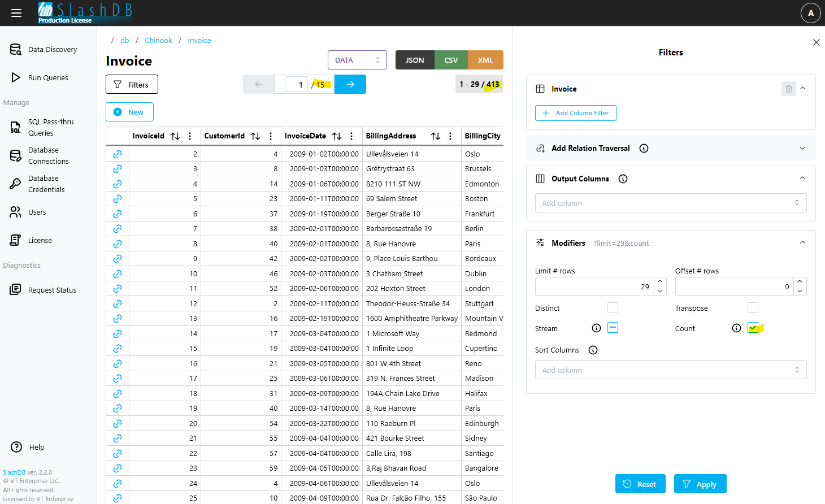Go to previous page arrow

[259, 84]
